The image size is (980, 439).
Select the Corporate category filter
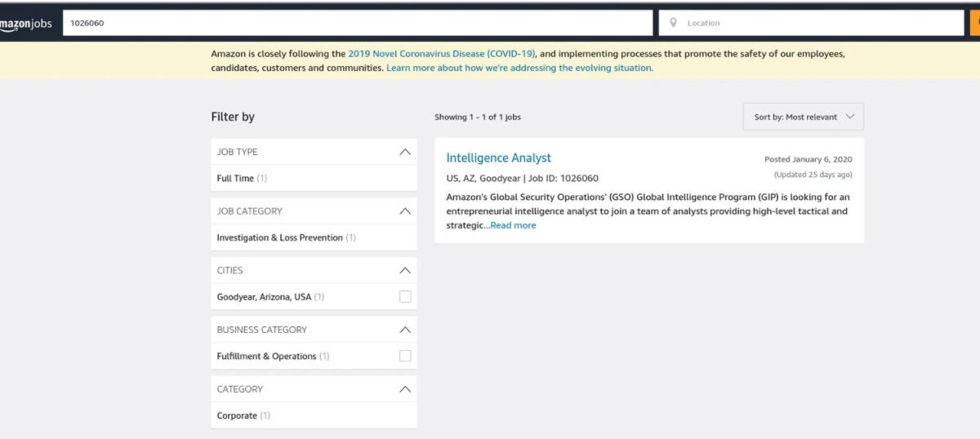tap(243, 415)
